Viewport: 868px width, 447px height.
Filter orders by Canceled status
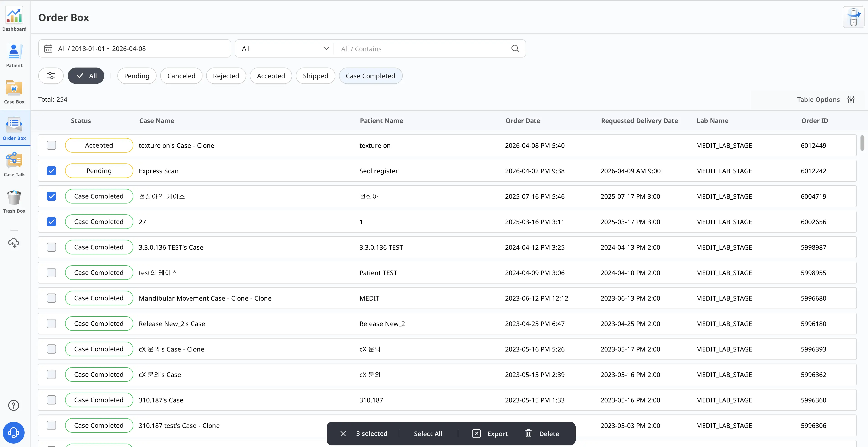pyautogui.click(x=181, y=76)
